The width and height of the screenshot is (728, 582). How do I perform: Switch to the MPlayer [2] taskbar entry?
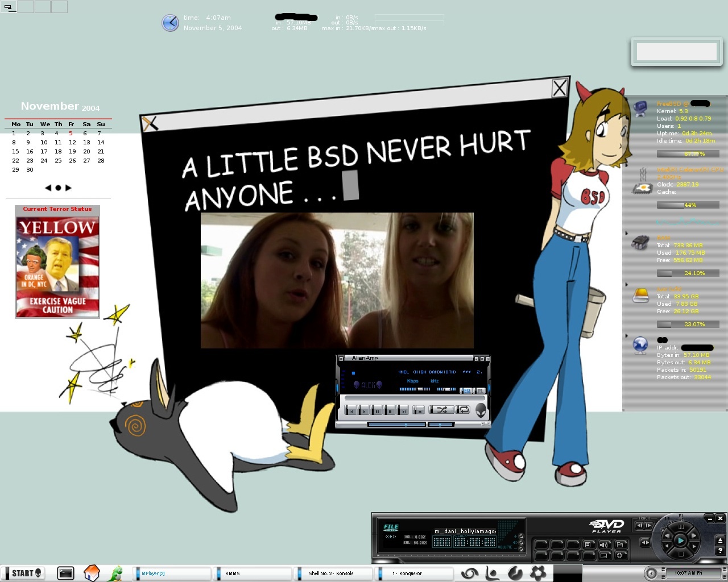tap(171, 573)
